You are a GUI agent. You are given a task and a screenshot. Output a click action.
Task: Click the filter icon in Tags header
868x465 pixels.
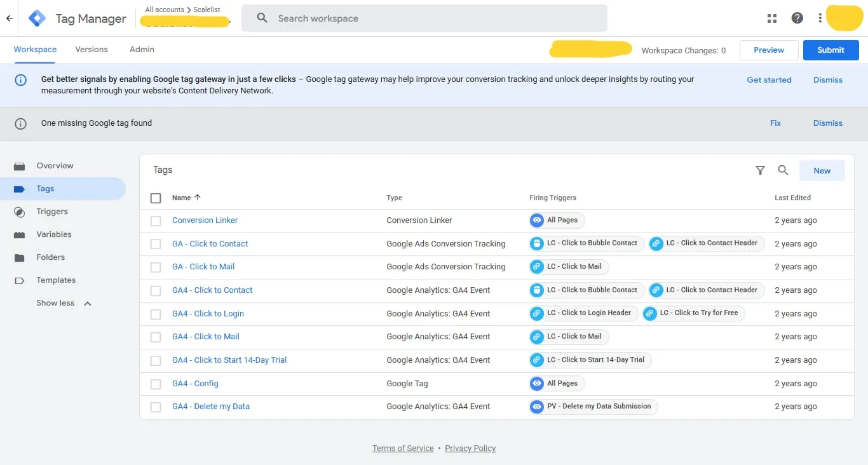760,170
